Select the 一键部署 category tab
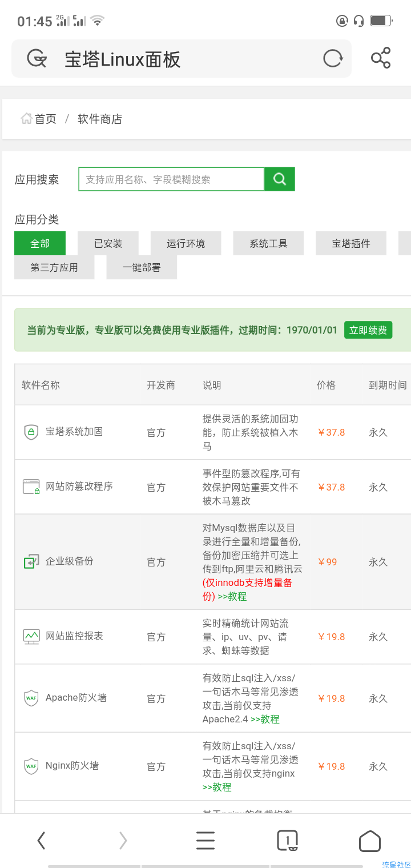Viewport: 411px width, 868px height. [x=142, y=267]
